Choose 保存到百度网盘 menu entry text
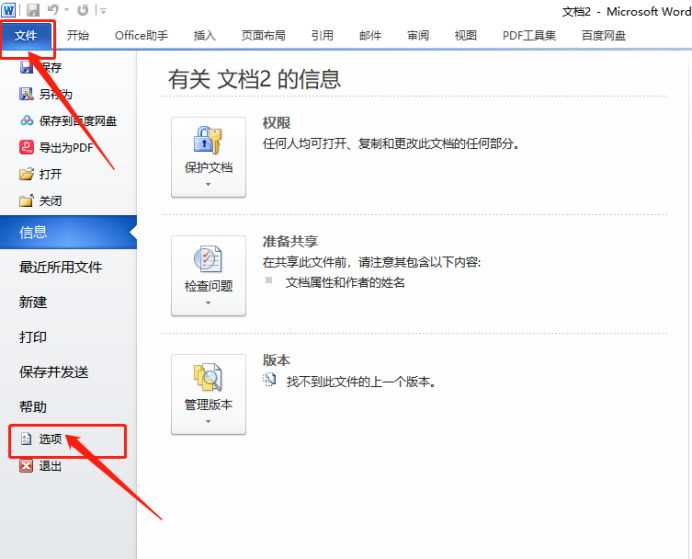 click(x=78, y=121)
